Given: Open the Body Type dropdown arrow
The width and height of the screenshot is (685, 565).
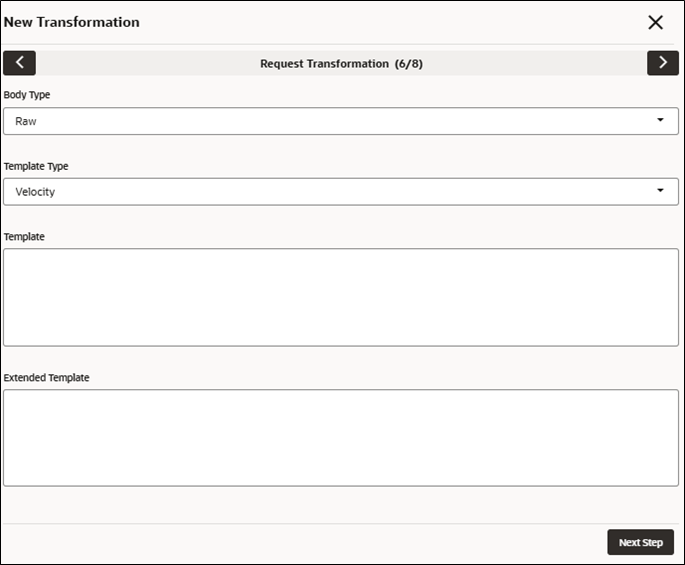Looking at the screenshot, I should [660, 120].
